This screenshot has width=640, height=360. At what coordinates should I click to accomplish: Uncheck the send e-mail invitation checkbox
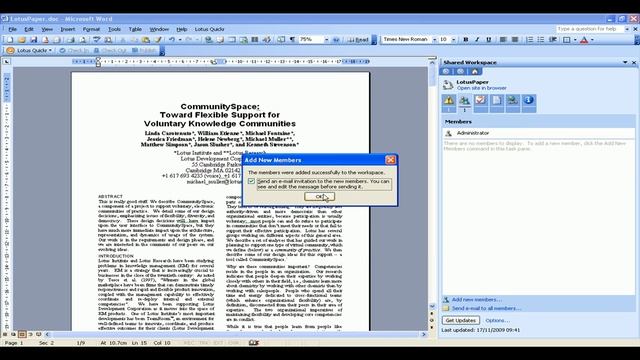(251, 181)
